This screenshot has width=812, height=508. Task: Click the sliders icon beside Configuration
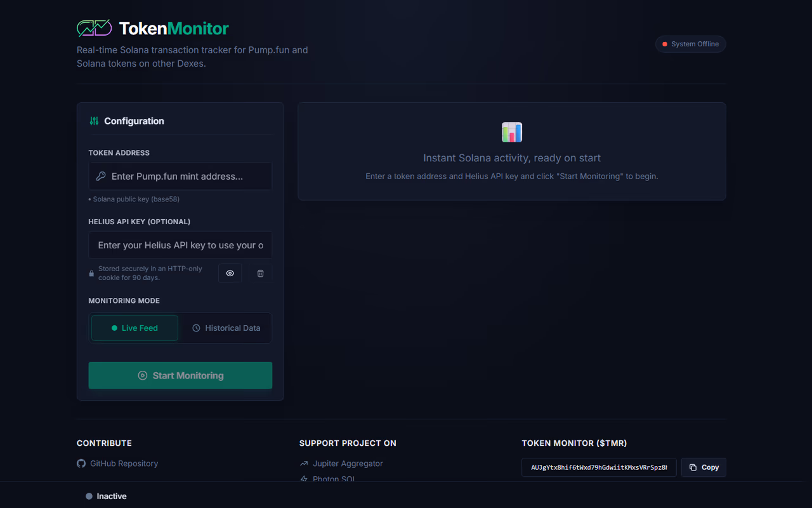pyautogui.click(x=94, y=121)
